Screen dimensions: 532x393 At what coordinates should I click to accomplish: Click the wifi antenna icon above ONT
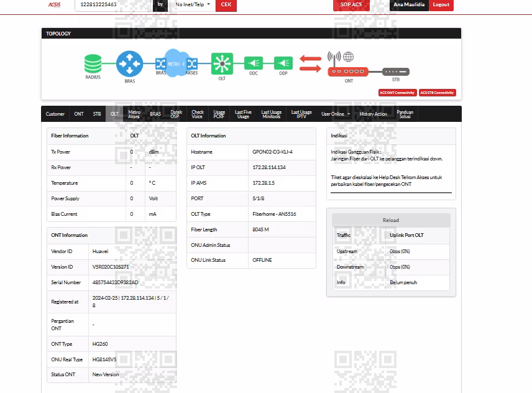334,59
